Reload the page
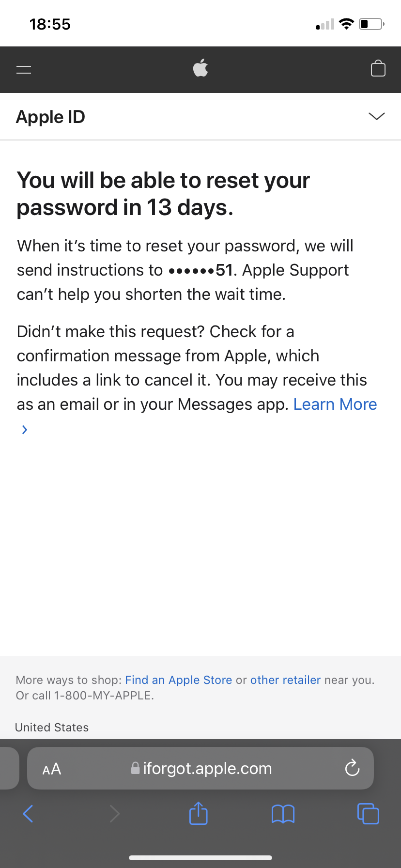The image size is (401, 868). click(x=352, y=768)
